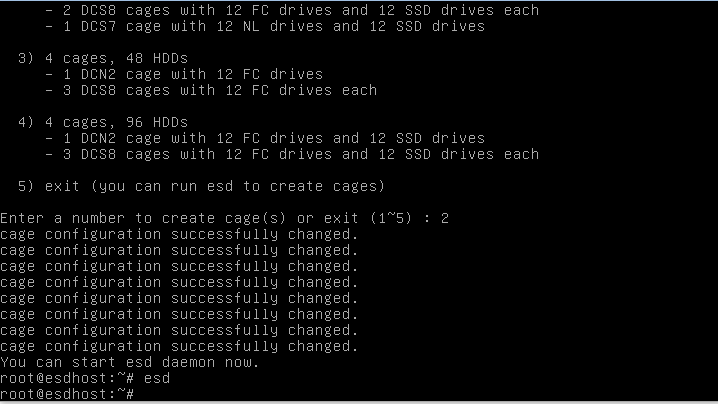This screenshot has height=404, width=718.
Task: Click the 'esd' command typed after the prompt
Action: click(x=157, y=378)
